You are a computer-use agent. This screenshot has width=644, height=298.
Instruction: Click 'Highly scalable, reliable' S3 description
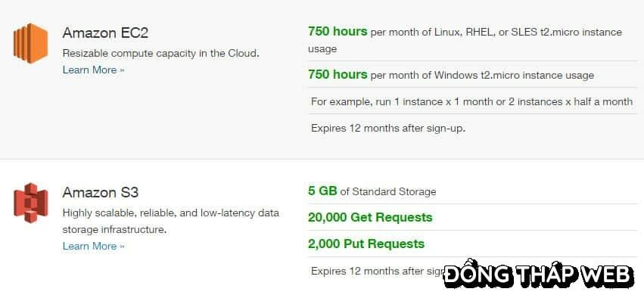(171, 213)
